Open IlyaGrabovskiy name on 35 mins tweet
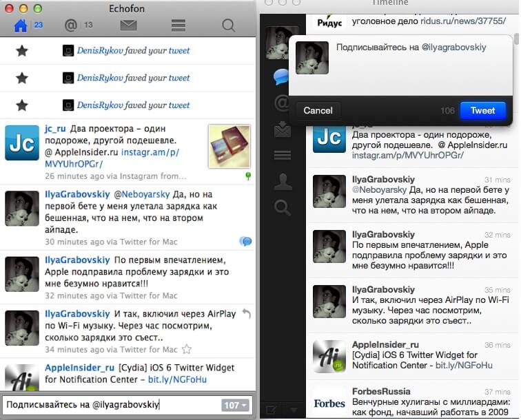Screen dimensions: 521x420 [x=383, y=289]
